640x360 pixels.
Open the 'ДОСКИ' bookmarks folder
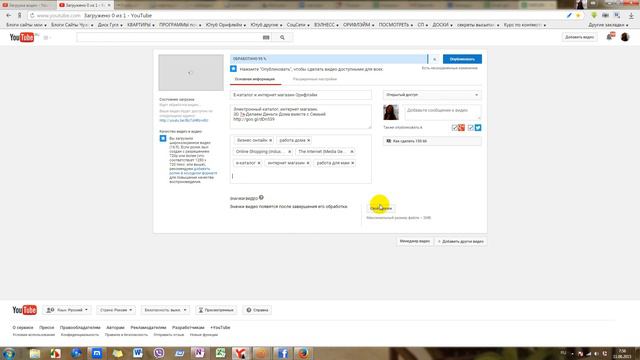pos(442,25)
